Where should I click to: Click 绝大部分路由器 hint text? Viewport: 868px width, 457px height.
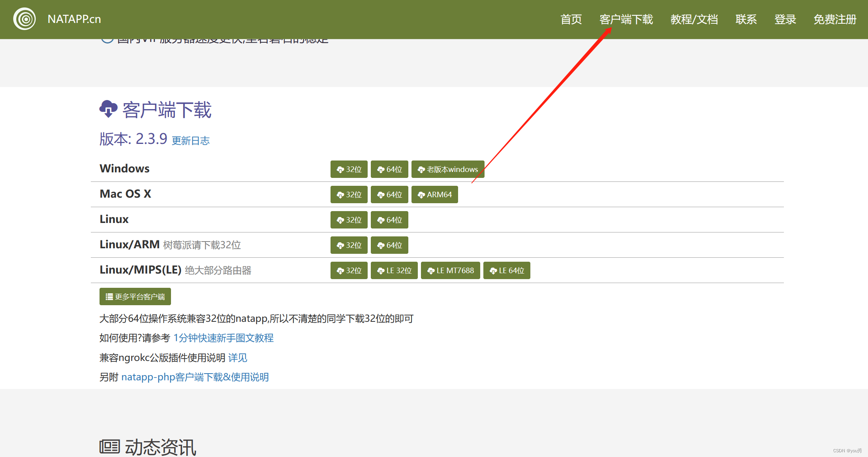coord(218,270)
